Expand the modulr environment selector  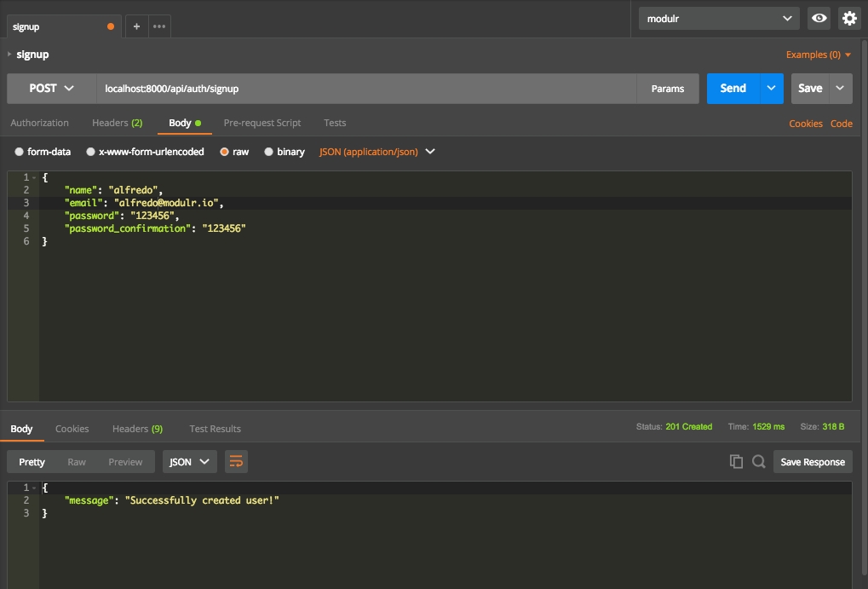pos(719,18)
